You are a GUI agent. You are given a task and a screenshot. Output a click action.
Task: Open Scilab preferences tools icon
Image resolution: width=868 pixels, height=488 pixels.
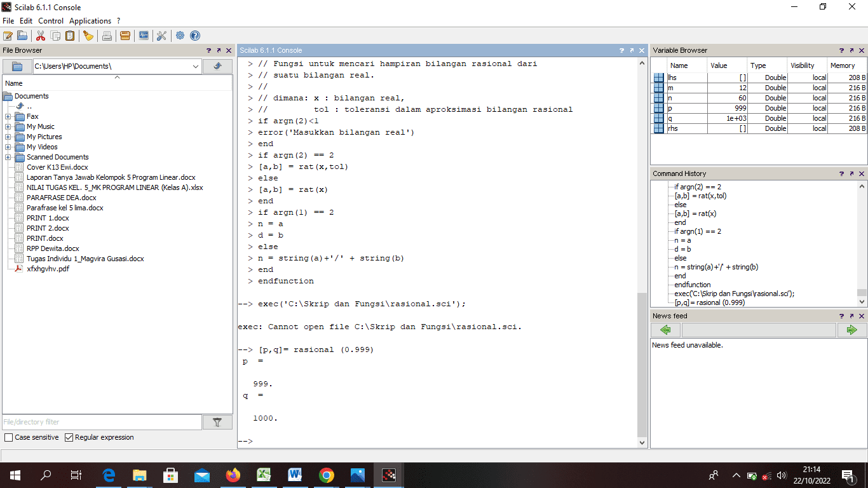[x=161, y=36]
